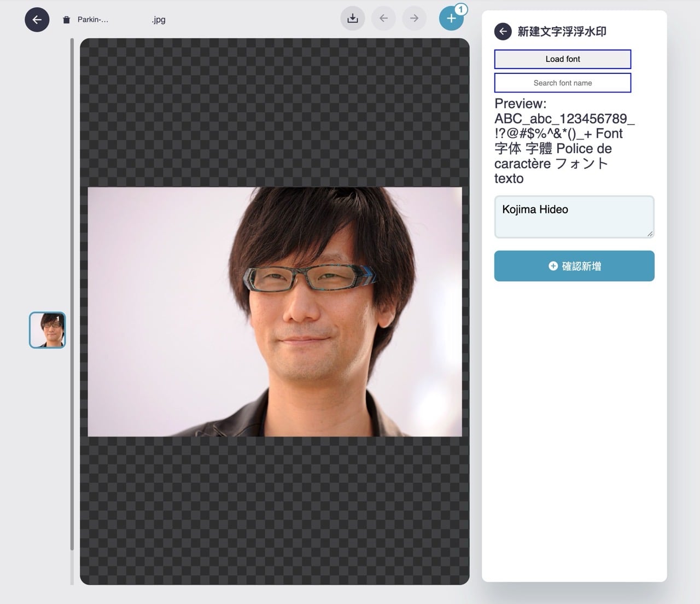Click the notification badge showing 1
This screenshot has width=700, height=604.
[461, 9]
